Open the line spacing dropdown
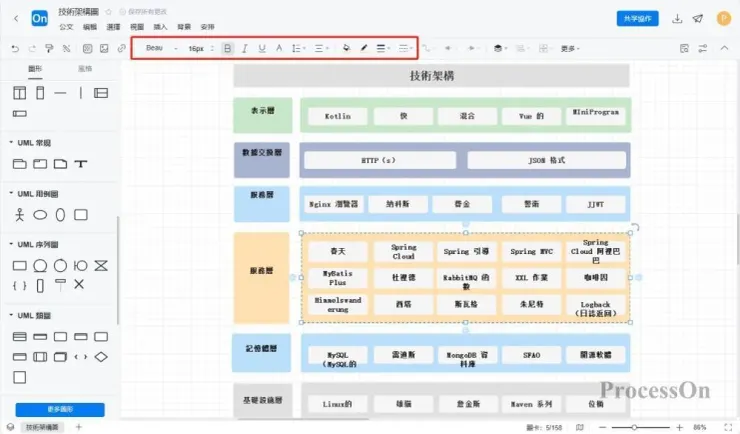The width and height of the screenshot is (740, 434). pos(298,48)
